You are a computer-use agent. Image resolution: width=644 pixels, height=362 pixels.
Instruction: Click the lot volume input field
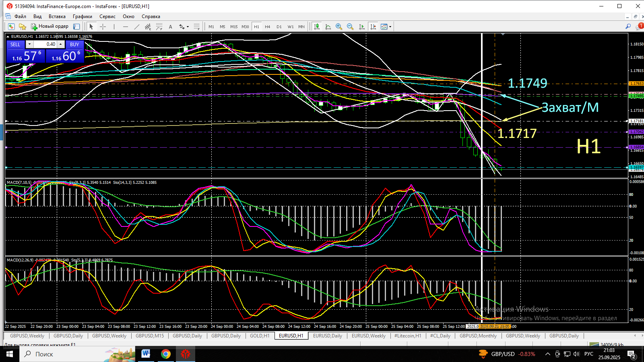coord(45,44)
